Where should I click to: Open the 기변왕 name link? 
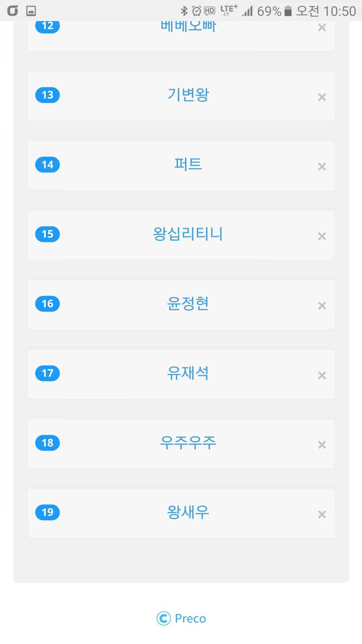[x=188, y=95]
